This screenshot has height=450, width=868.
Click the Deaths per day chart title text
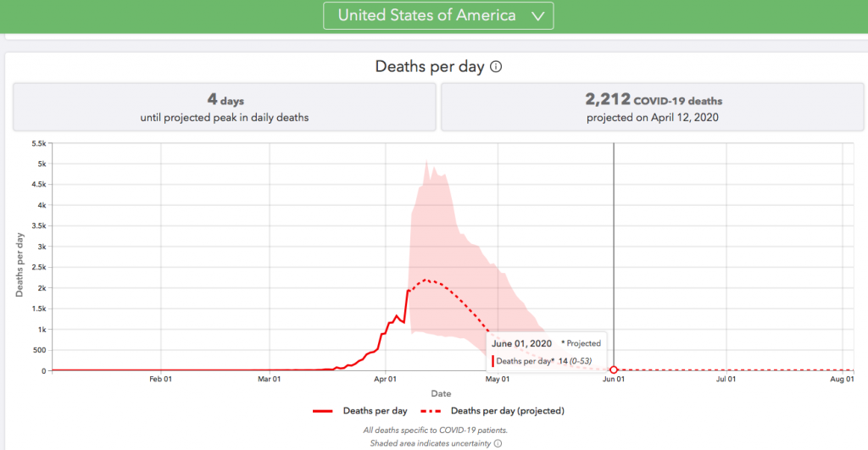(x=431, y=66)
